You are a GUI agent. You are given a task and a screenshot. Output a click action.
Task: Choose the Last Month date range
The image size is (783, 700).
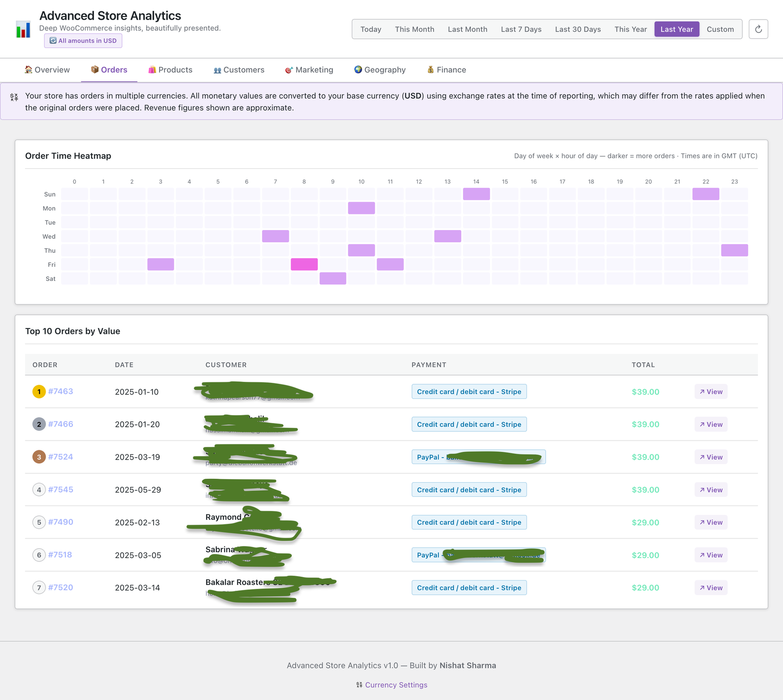pos(467,29)
